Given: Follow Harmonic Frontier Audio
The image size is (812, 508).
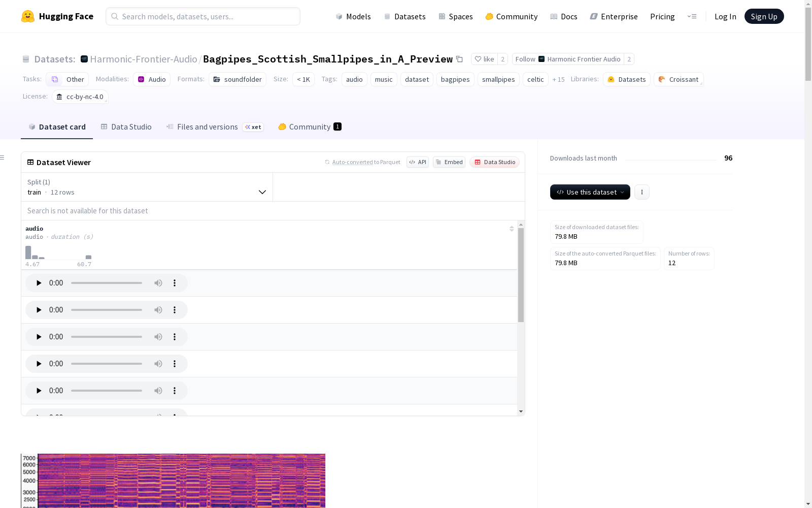Looking at the screenshot, I should 567,59.
